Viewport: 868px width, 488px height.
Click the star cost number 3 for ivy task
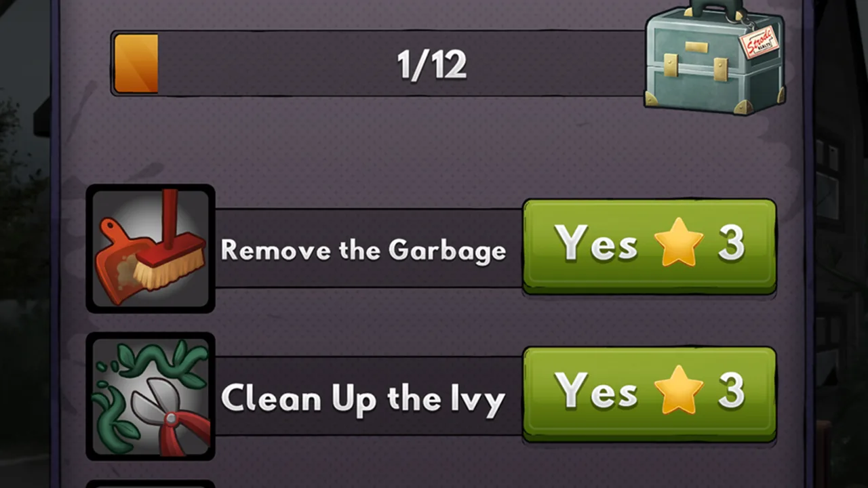tap(731, 391)
